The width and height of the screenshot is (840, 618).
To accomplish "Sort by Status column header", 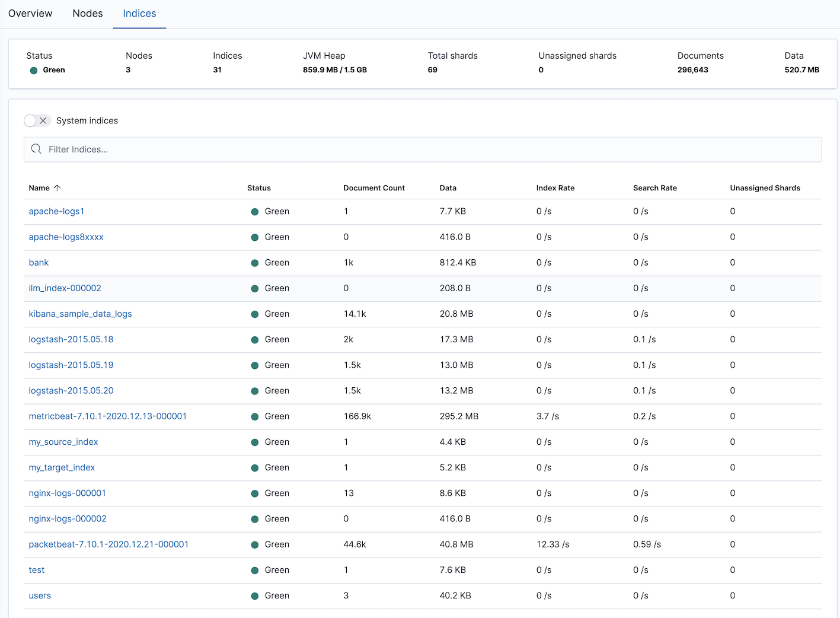I will click(x=259, y=188).
